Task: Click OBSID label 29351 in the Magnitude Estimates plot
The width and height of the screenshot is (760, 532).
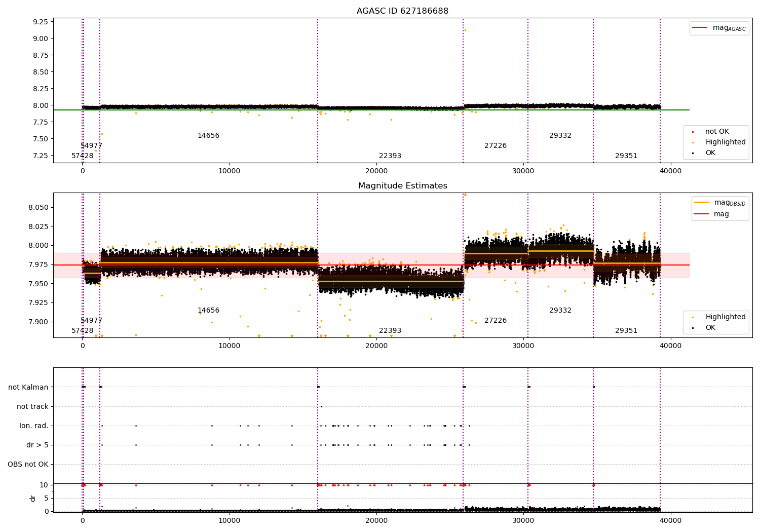Action: tap(626, 331)
